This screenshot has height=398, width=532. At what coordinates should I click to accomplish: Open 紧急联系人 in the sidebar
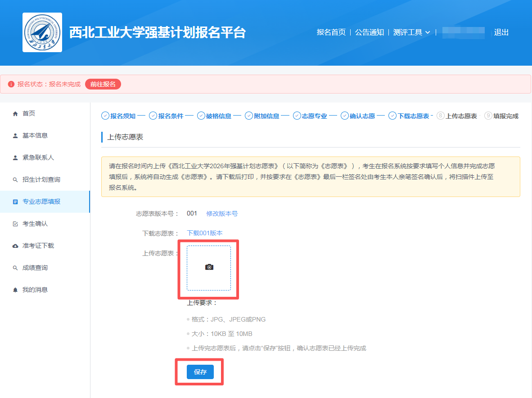point(38,158)
